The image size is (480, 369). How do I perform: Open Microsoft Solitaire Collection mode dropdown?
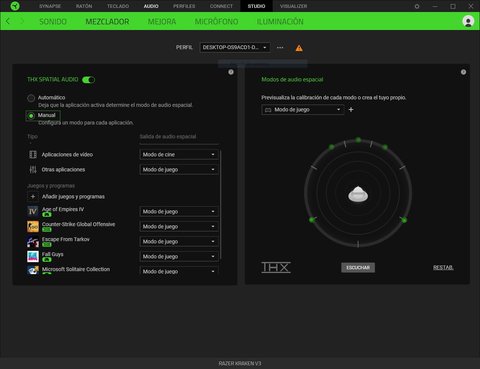179,271
